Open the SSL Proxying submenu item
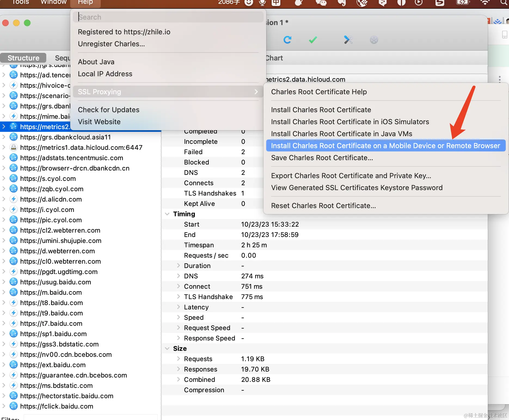509x420 pixels. coord(168,92)
